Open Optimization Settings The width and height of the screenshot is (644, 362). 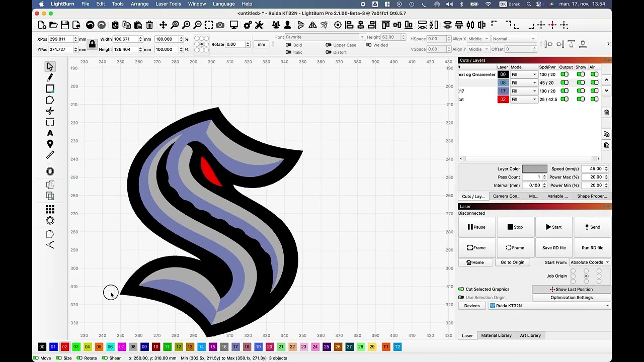(x=572, y=298)
